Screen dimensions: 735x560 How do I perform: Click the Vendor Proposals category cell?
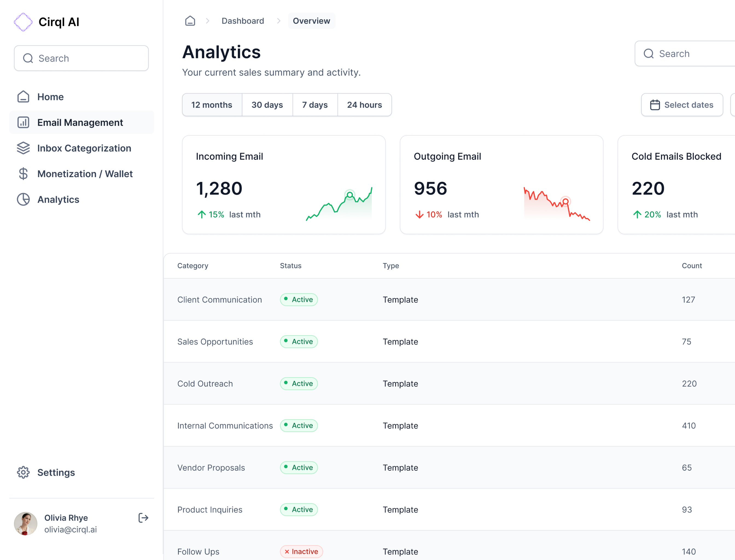[211, 468]
